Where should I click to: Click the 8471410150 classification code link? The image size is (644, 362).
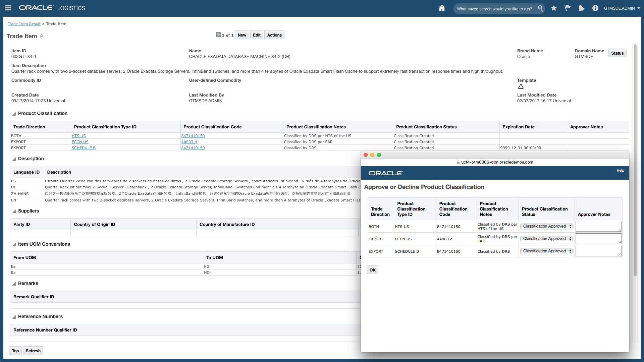tap(193, 136)
